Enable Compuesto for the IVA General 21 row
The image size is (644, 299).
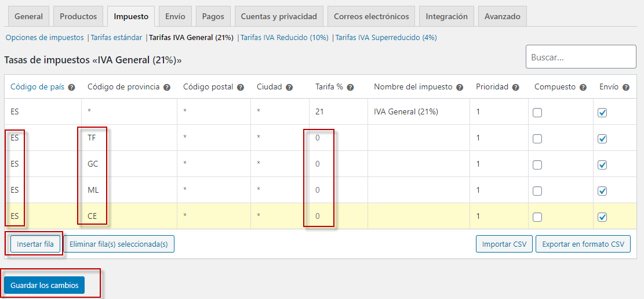[537, 113]
